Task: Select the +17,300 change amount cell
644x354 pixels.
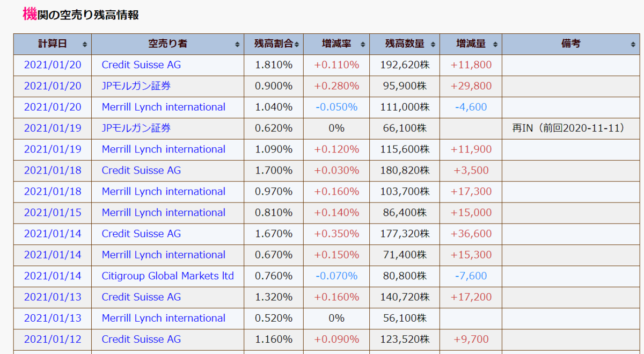Action: pyautogui.click(x=471, y=192)
